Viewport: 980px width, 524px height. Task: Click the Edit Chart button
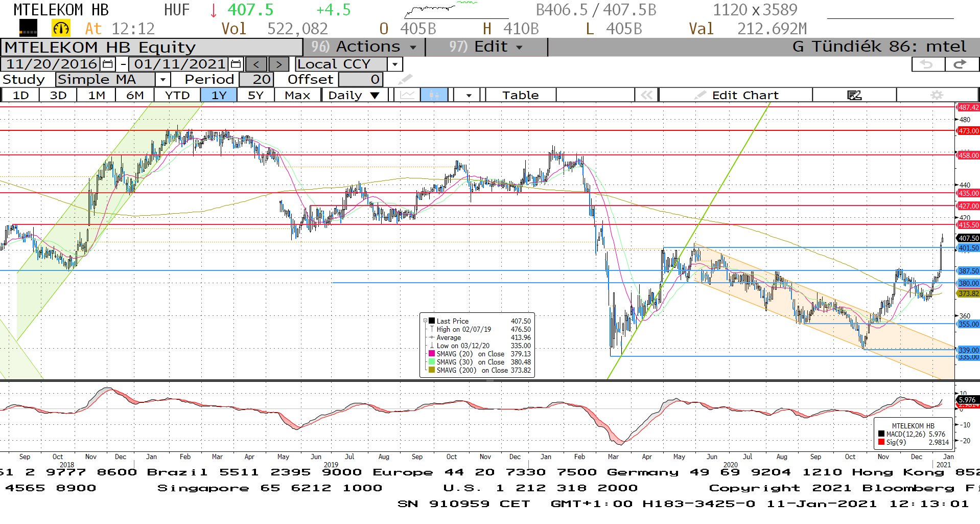click(x=736, y=95)
